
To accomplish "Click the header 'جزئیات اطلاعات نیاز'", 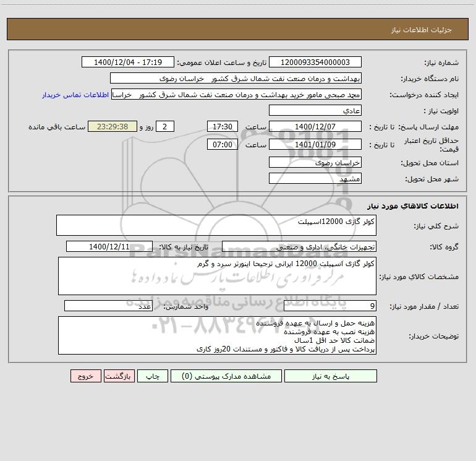I will (x=422, y=30).
